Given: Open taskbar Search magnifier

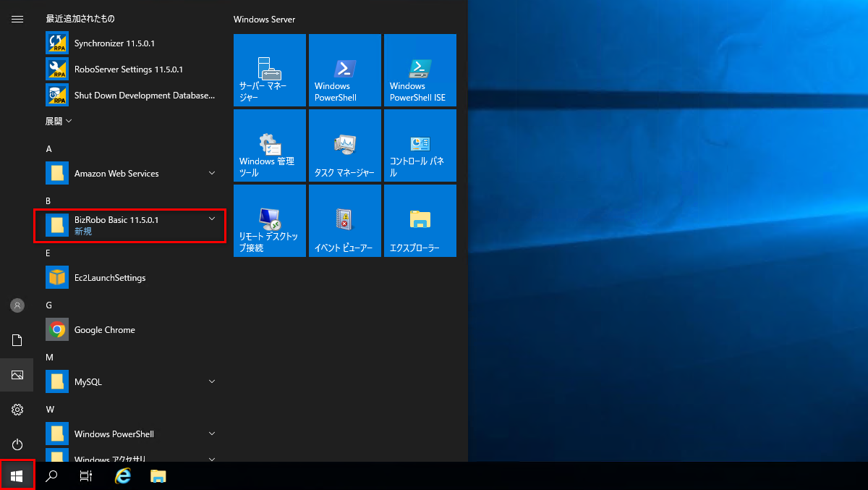Looking at the screenshot, I should click(52, 476).
